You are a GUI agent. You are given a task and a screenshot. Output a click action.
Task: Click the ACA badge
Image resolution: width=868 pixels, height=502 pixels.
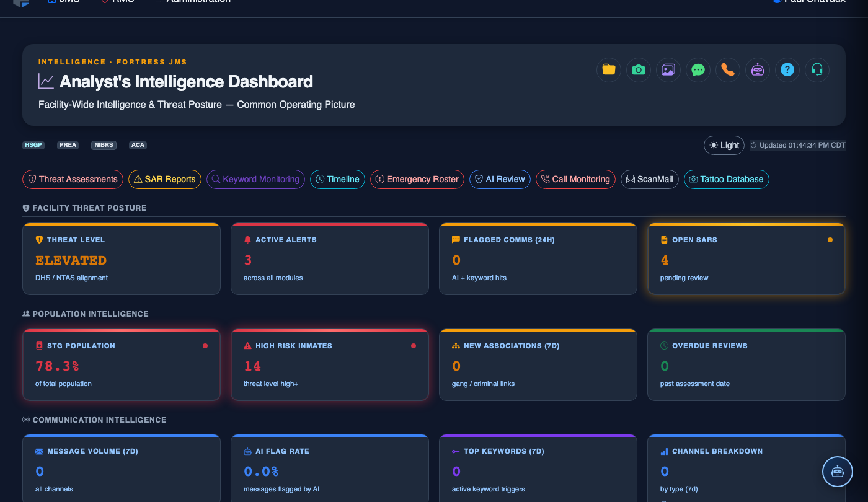pyautogui.click(x=138, y=145)
